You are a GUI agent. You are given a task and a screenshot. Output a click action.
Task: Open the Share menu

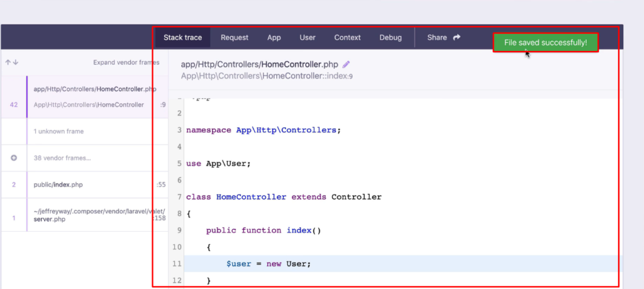click(x=443, y=37)
